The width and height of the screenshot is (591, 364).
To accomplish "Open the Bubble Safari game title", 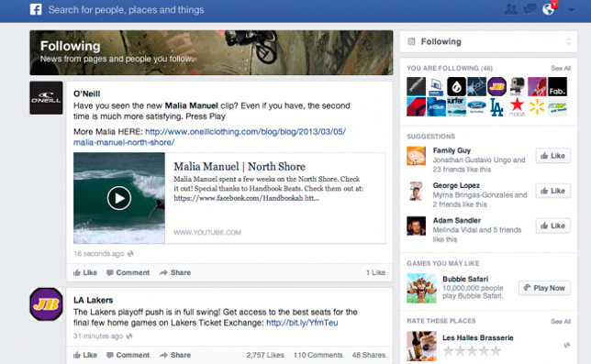I will 465,279.
